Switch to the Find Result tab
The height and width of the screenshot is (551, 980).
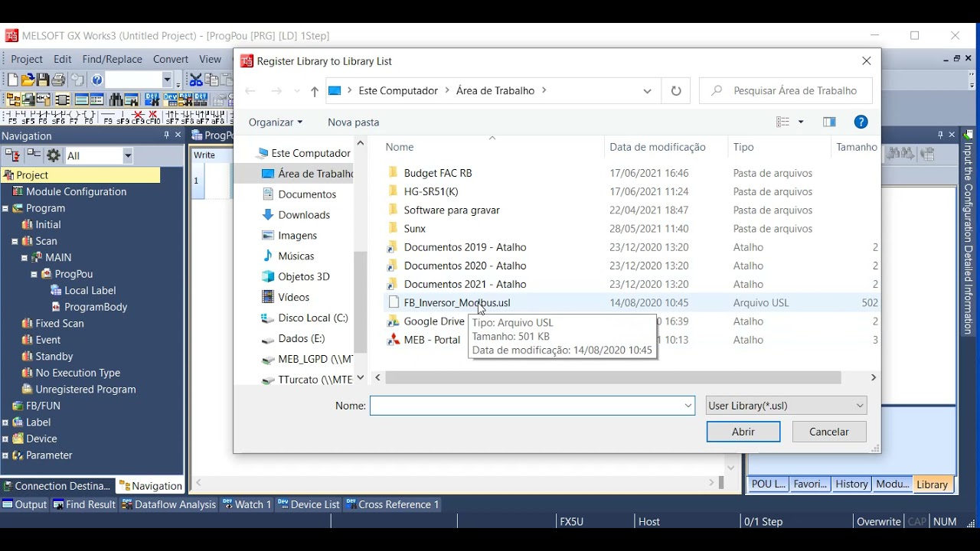[84, 504]
